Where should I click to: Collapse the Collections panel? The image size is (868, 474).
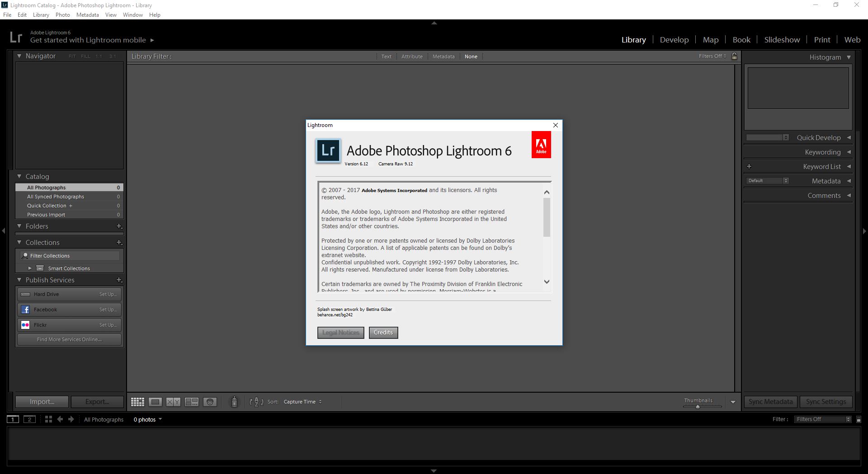point(19,242)
